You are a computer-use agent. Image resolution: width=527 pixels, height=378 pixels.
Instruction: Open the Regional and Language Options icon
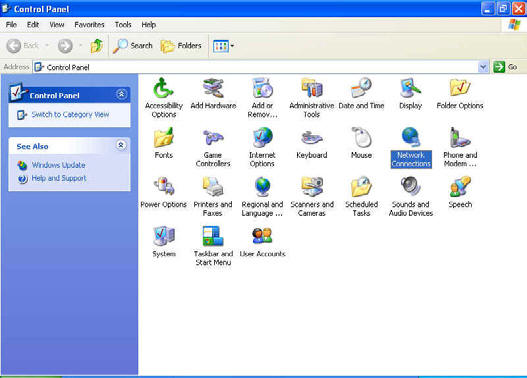[x=262, y=187]
